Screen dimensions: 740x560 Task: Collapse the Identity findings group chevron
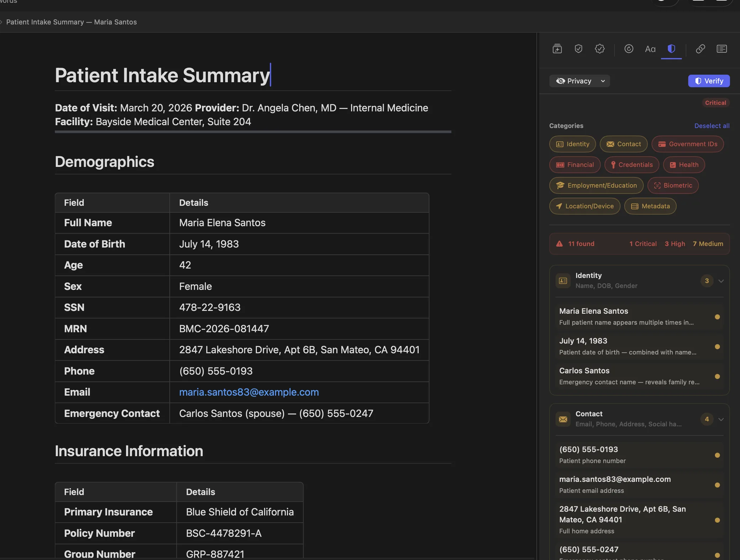tap(721, 281)
